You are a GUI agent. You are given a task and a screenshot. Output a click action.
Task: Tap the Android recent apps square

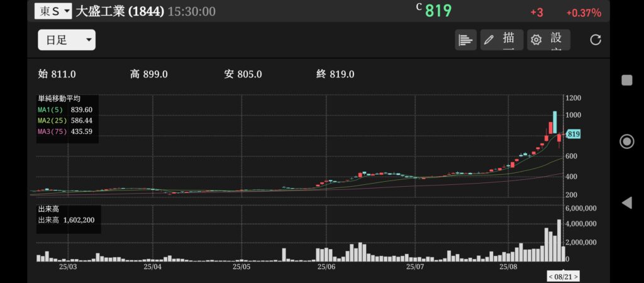click(627, 80)
